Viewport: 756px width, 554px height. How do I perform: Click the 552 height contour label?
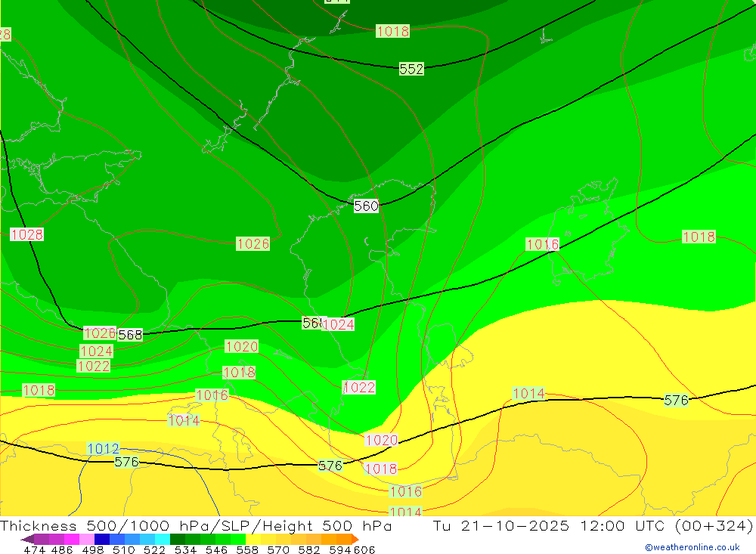click(411, 69)
